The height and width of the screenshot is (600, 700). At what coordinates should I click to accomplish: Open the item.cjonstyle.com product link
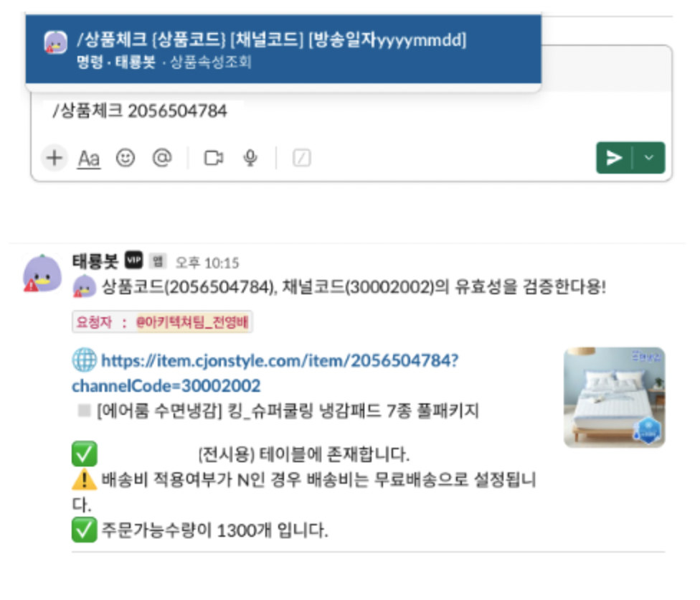(265, 373)
